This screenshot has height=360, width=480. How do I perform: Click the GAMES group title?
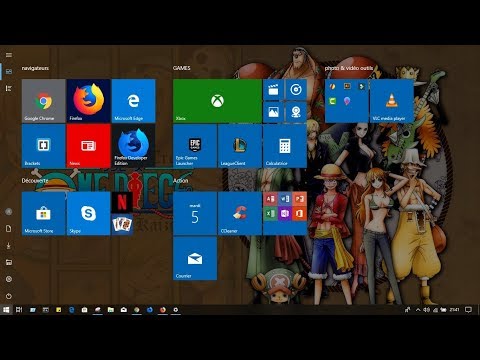[182, 68]
